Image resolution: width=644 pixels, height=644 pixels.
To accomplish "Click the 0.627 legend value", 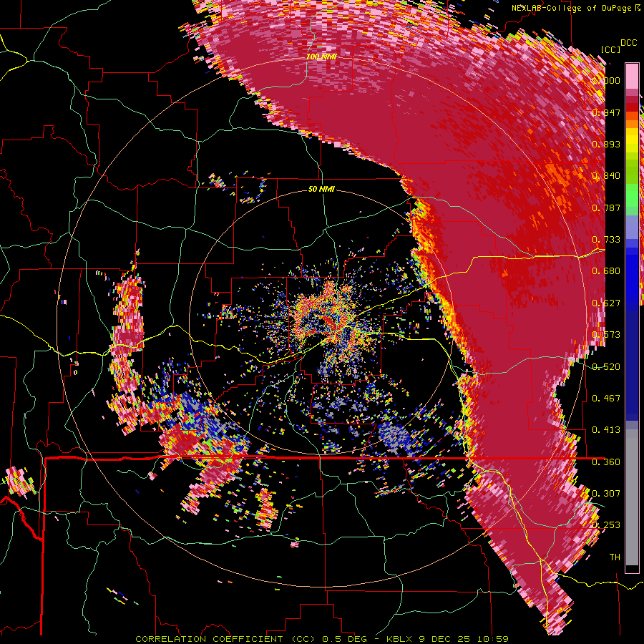I will pyautogui.click(x=606, y=303).
